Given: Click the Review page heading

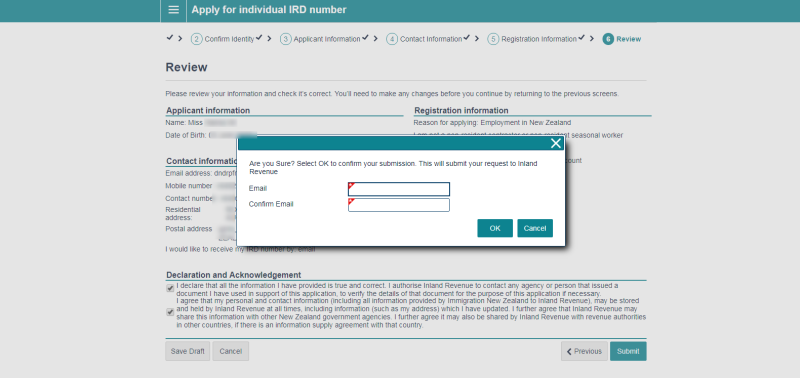Looking at the screenshot, I should point(186,67).
